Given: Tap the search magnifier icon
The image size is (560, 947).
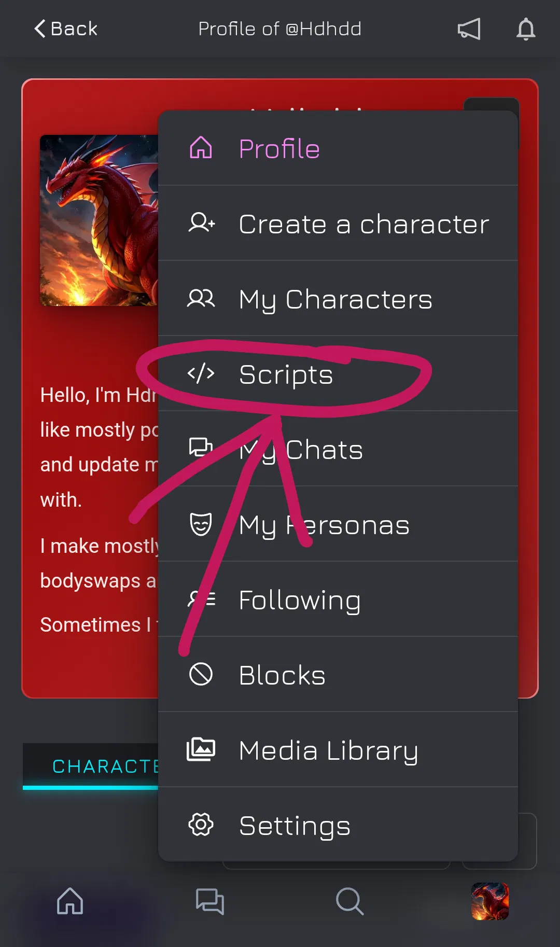Looking at the screenshot, I should coord(350,902).
